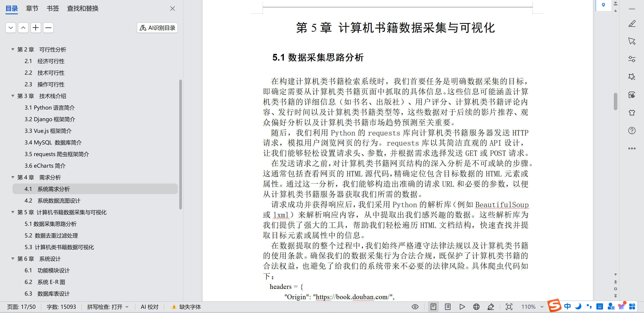Screen dimensions: 644x313
Task: Open the Sogou skin shirt icon
Action: pos(621,306)
